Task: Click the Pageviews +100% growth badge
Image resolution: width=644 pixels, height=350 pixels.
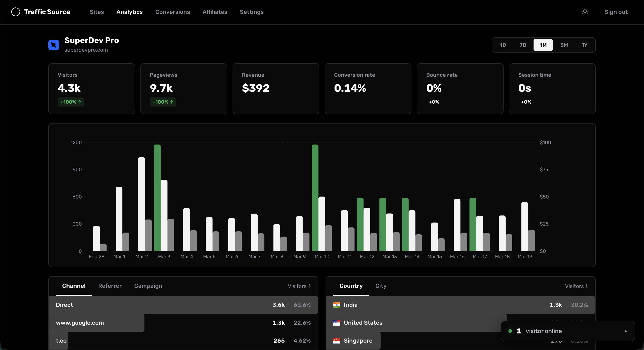Action: tap(163, 102)
